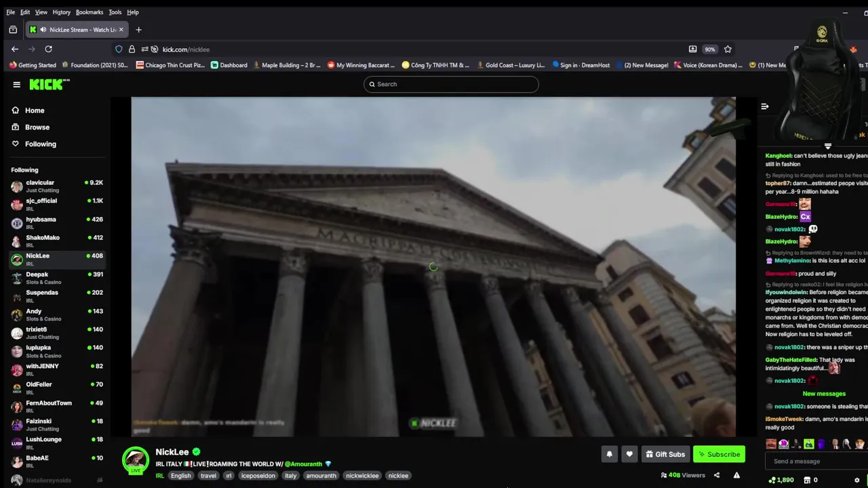Open the Kick hamburger sidebar menu
Viewport: 868px width, 488px height.
(16, 84)
